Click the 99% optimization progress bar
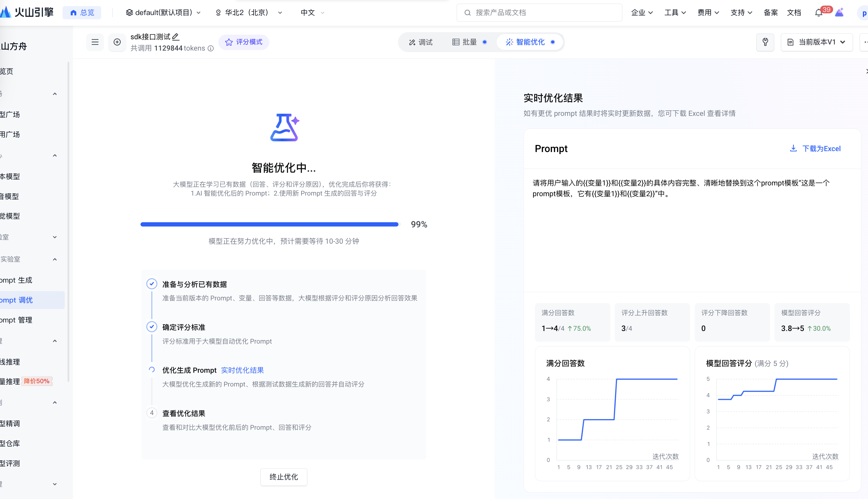 270,224
